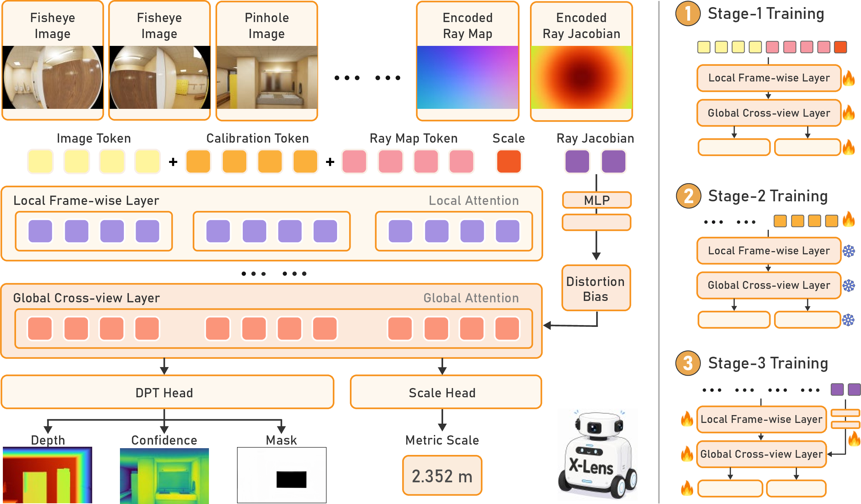This screenshot has height=504, width=861.
Task: Click the Distortion Bias box
Action: point(596,288)
